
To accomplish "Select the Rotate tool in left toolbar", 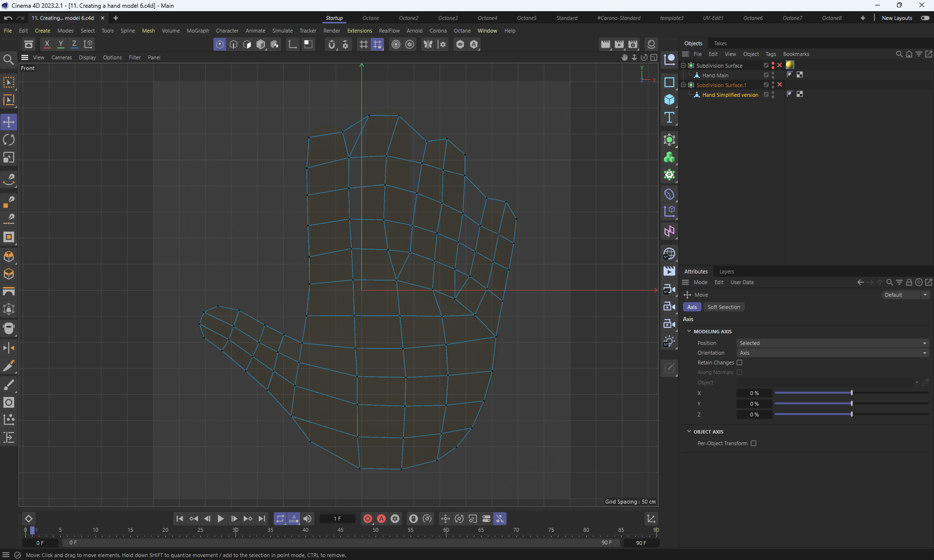I will pos(9,140).
